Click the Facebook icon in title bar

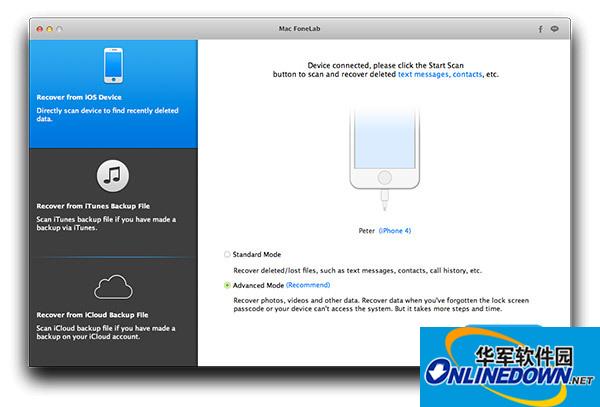pos(540,29)
